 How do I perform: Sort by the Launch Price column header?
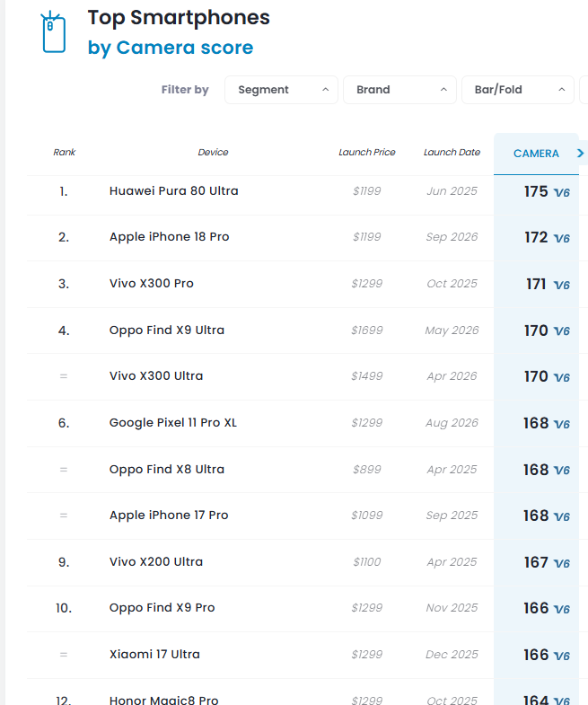367,153
